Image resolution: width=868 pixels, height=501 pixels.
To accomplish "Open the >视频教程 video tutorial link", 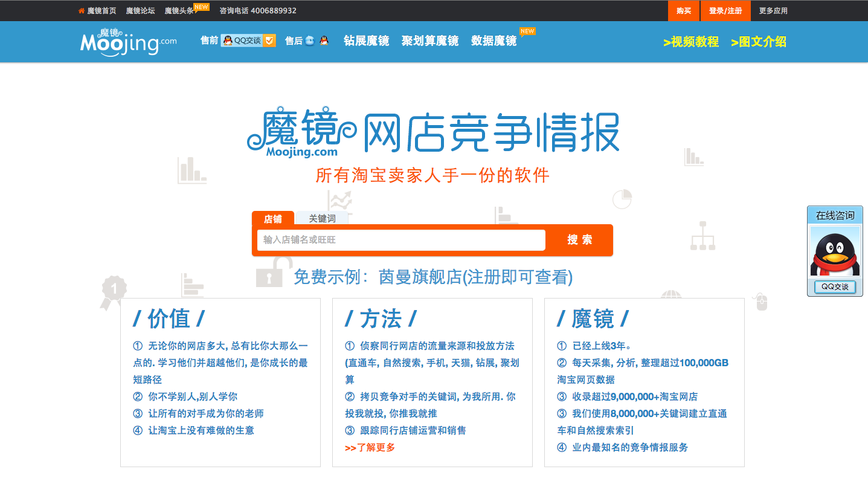I will pos(691,42).
